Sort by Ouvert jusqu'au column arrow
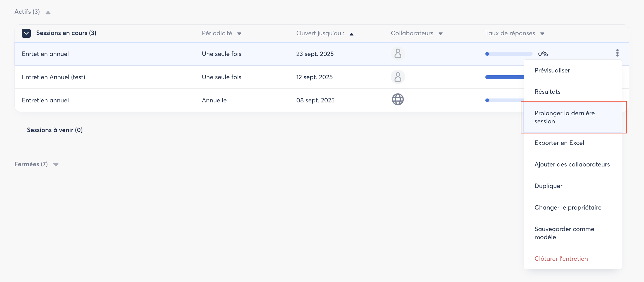 coord(351,34)
